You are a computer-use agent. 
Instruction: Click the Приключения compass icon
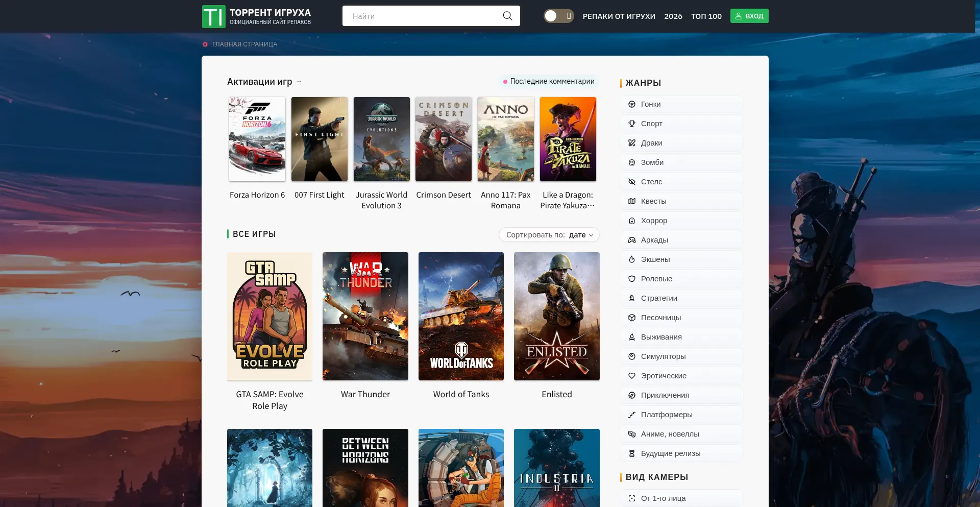coord(632,395)
